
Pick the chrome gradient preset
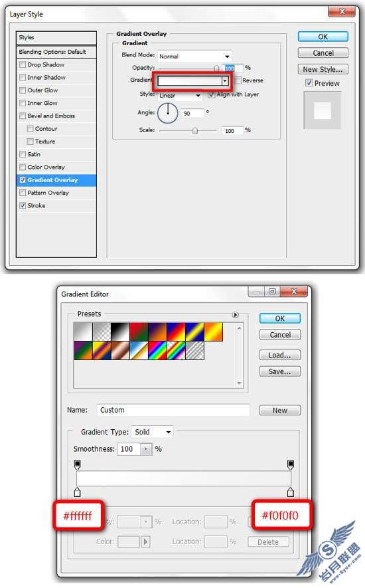click(139, 351)
